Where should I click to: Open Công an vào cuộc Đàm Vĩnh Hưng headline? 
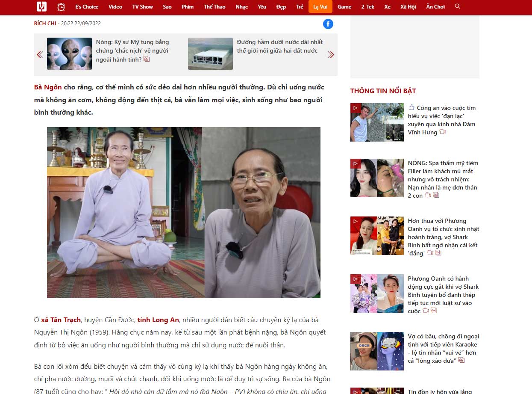tap(442, 120)
